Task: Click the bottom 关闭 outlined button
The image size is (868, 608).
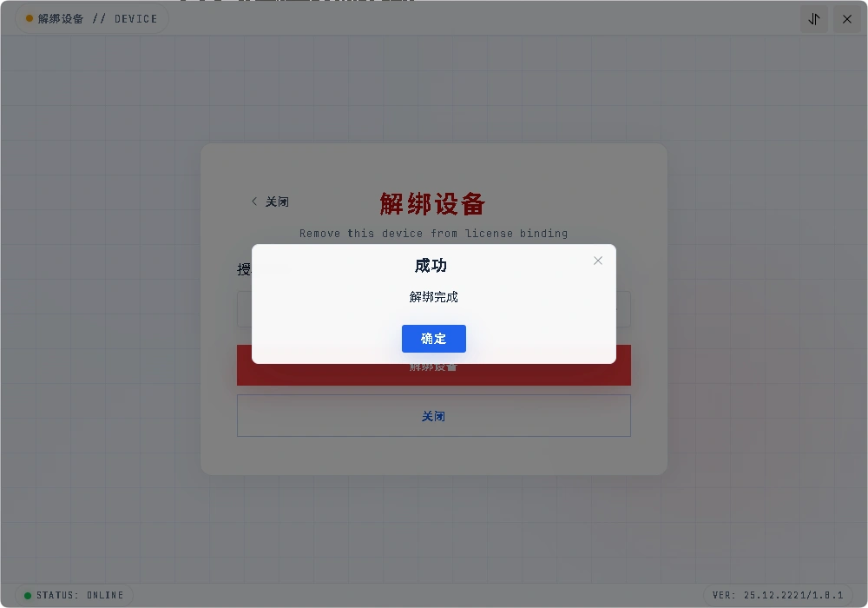Action: click(x=434, y=415)
